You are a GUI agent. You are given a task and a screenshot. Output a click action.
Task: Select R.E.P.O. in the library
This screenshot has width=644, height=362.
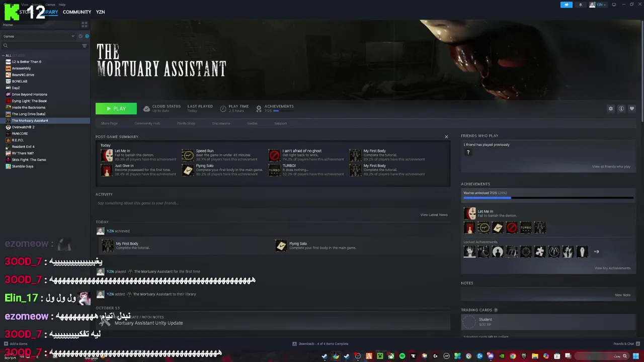click(18, 140)
